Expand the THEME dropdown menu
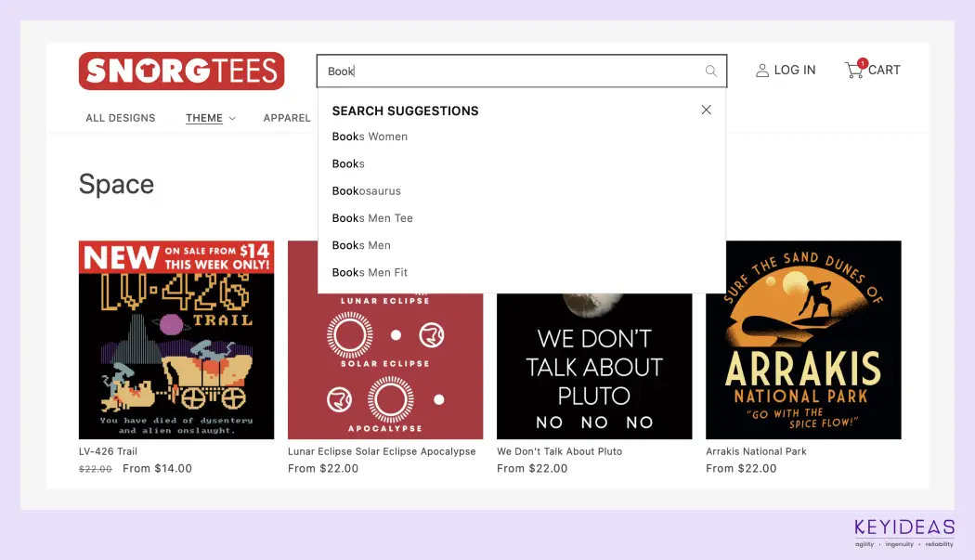The height and width of the screenshot is (560, 975). point(210,118)
